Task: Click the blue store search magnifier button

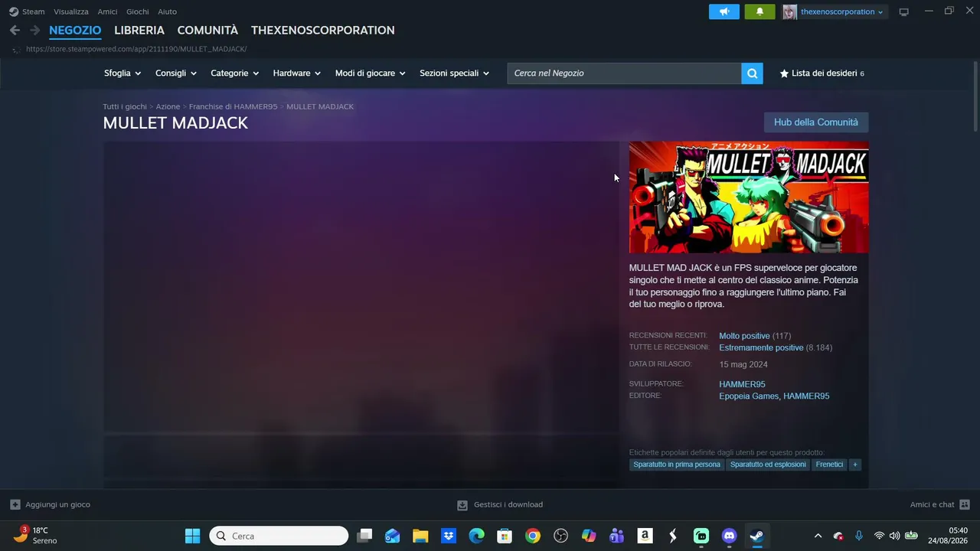Action: click(x=752, y=73)
